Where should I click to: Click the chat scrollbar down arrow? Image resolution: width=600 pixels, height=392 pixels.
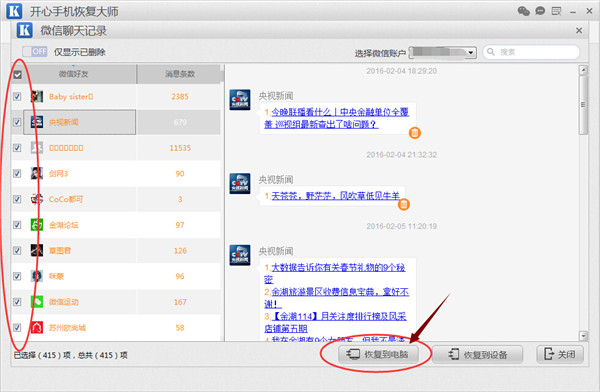583,336
